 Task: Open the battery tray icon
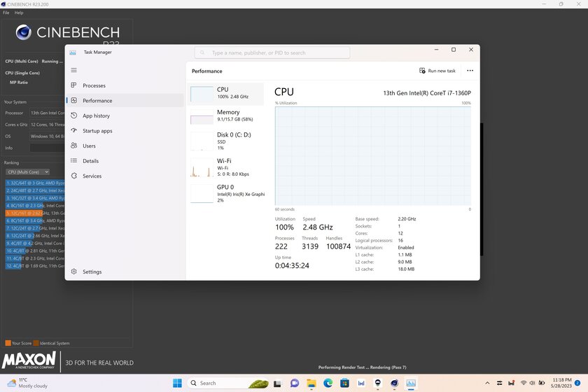click(542, 383)
